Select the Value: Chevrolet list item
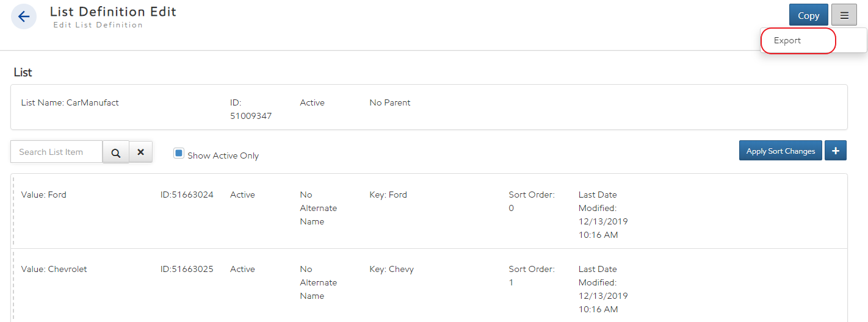This screenshot has width=868, height=322. [x=54, y=269]
